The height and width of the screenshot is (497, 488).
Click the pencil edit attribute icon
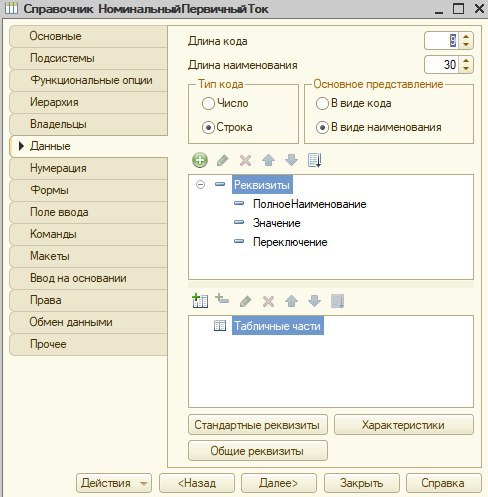tap(222, 160)
